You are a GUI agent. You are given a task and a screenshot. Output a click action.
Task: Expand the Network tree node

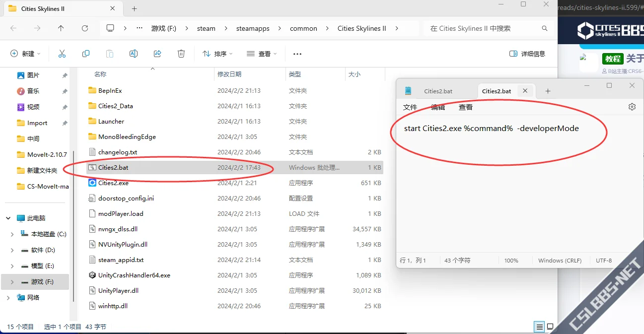pyautogui.click(x=8, y=297)
